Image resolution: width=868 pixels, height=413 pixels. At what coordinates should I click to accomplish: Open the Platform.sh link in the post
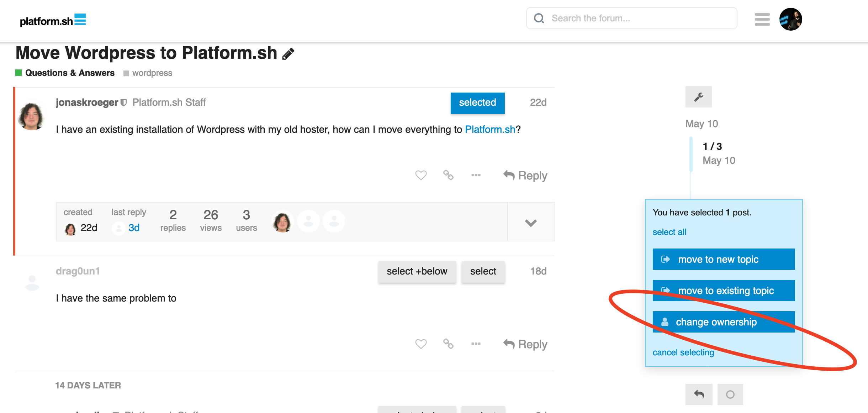490,129
